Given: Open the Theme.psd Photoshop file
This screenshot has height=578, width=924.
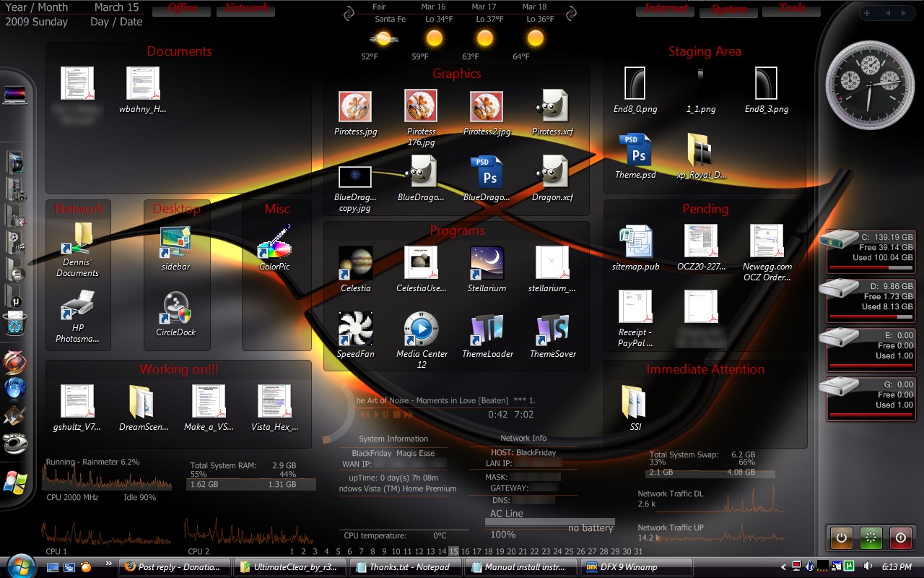Looking at the screenshot, I should click(635, 157).
